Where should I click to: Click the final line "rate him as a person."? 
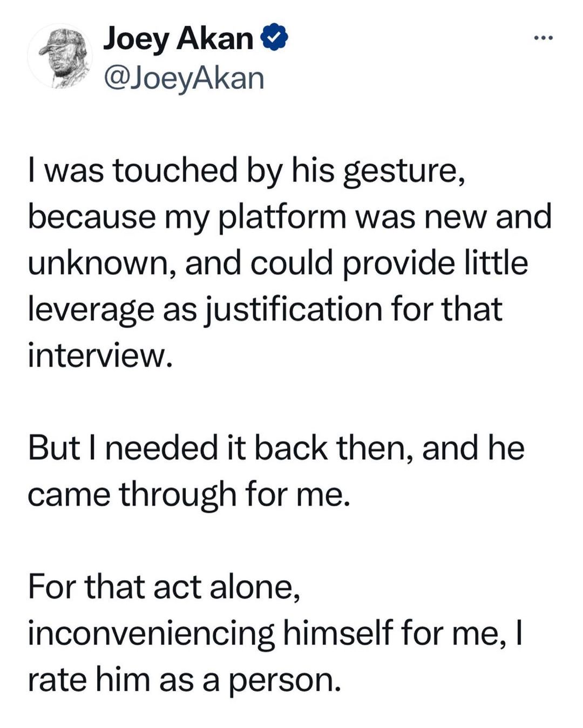[x=184, y=679]
